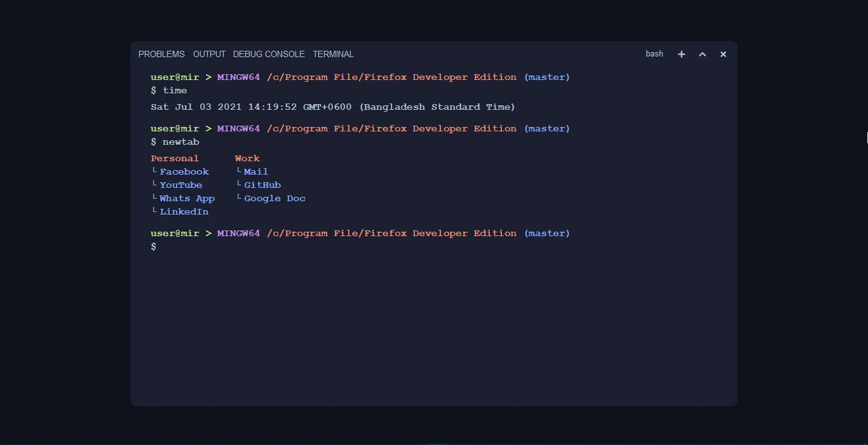
Task: Maximize panel with the up chevron
Action: click(x=702, y=54)
